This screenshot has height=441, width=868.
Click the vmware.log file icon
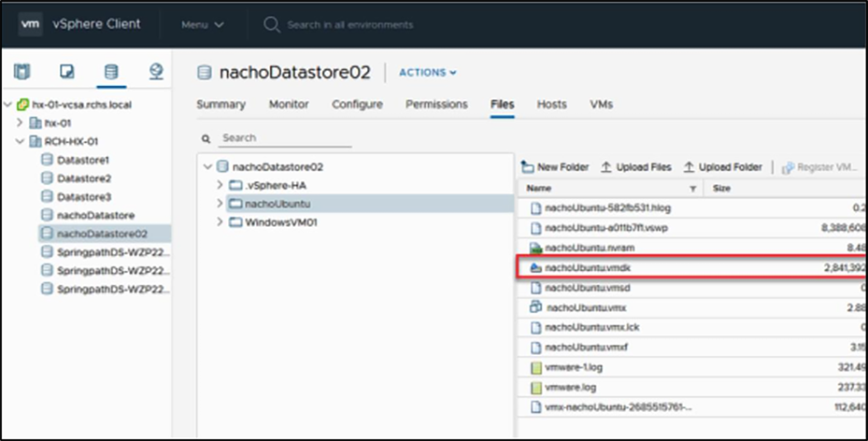[535, 388]
